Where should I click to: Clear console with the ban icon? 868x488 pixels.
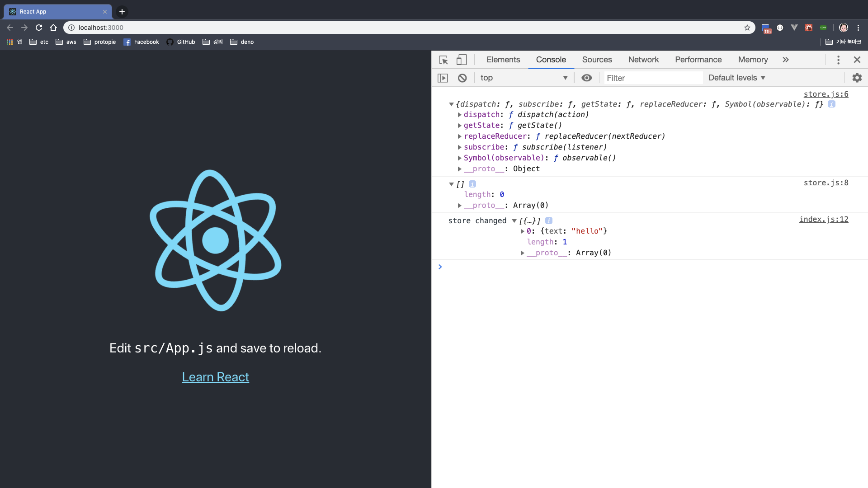pyautogui.click(x=462, y=78)
